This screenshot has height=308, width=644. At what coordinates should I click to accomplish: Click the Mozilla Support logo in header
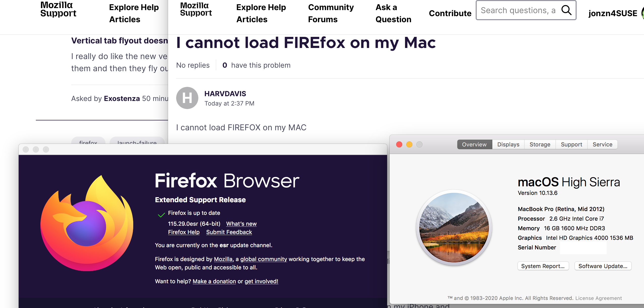pos(196,9)
